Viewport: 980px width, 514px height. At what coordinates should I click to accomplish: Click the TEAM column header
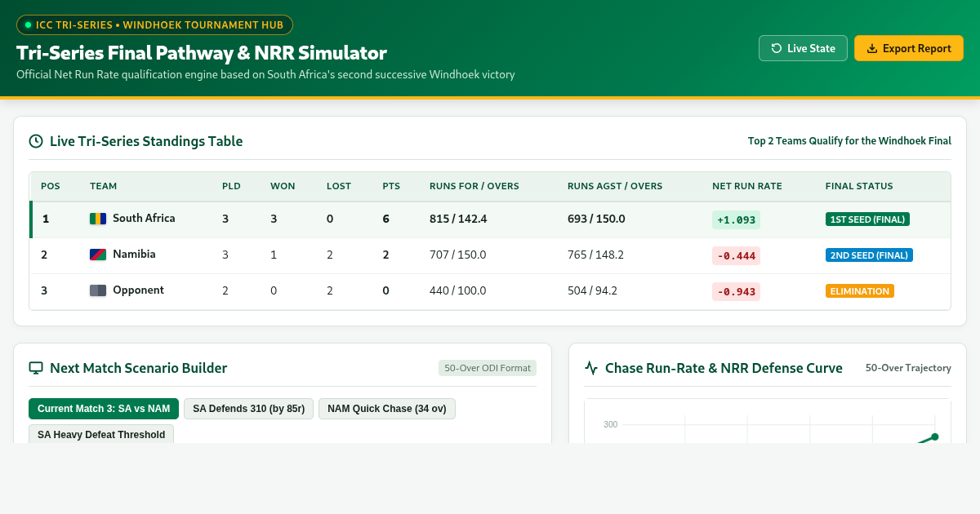pos(103,186)
